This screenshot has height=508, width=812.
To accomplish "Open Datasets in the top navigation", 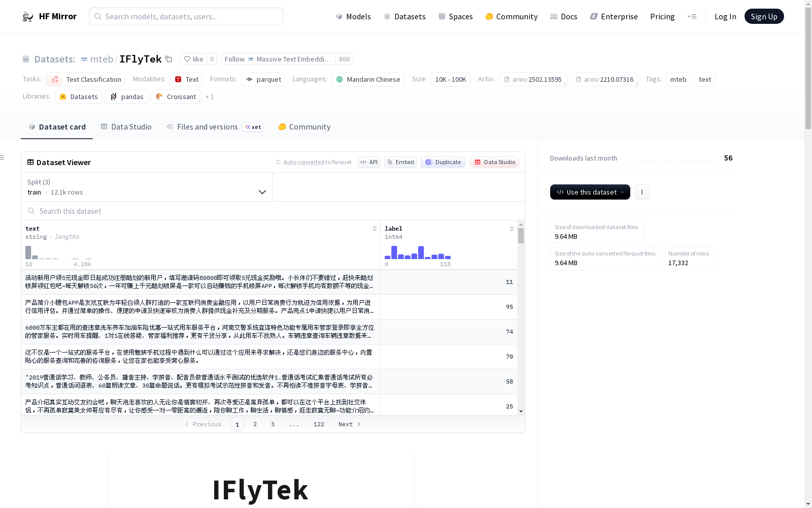I will pos(404,17).
